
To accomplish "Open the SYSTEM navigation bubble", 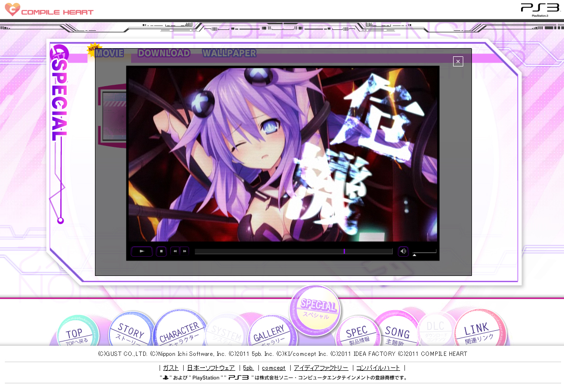I will (226, 331).
